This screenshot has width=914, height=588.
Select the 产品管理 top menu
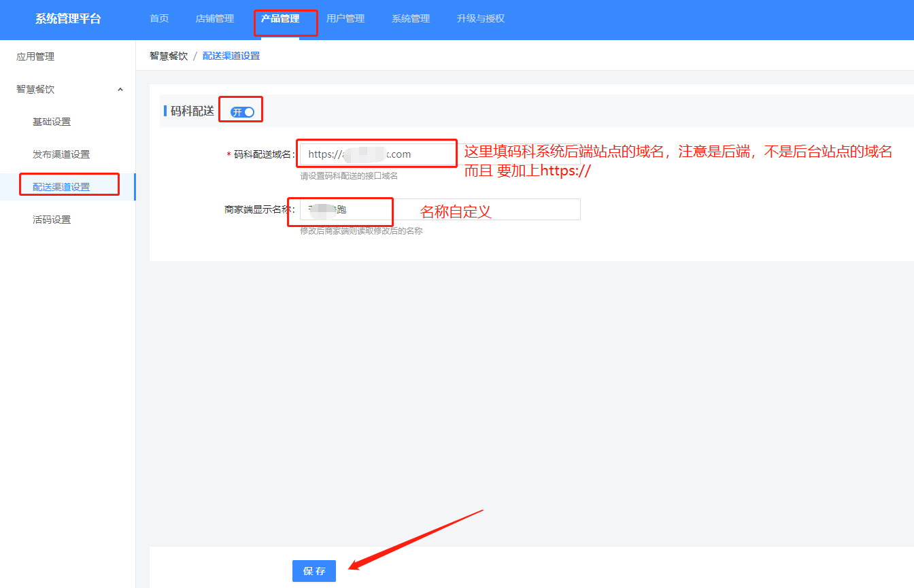point(280,19)
